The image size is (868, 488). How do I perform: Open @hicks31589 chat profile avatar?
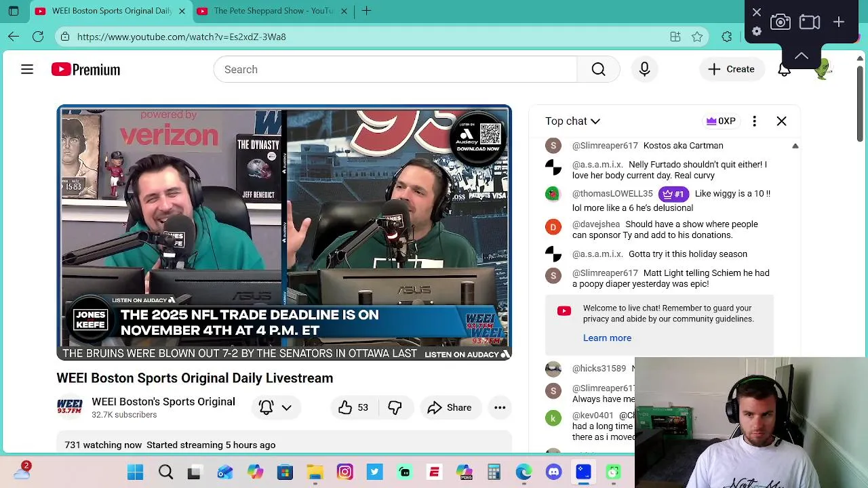553,368
